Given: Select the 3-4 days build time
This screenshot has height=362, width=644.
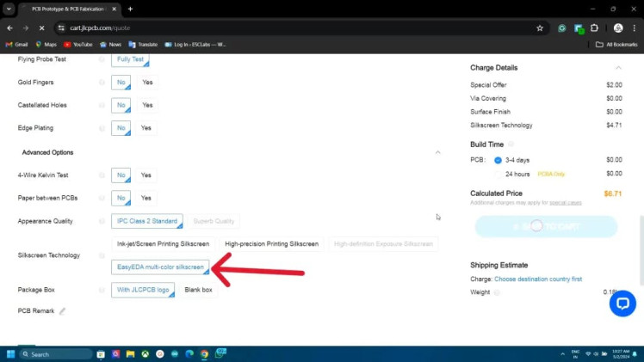Looking at the screenshot, I should tap(498, 160).
